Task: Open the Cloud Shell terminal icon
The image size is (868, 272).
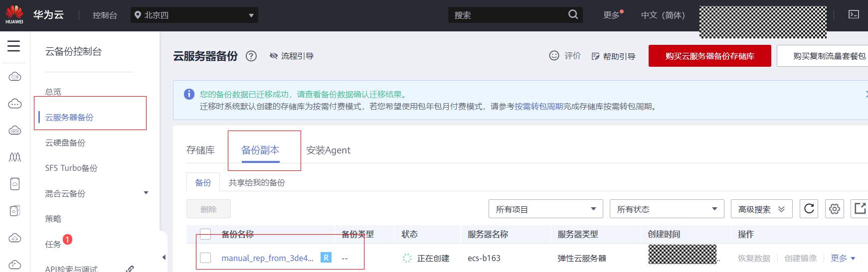Action: (854, 14)
